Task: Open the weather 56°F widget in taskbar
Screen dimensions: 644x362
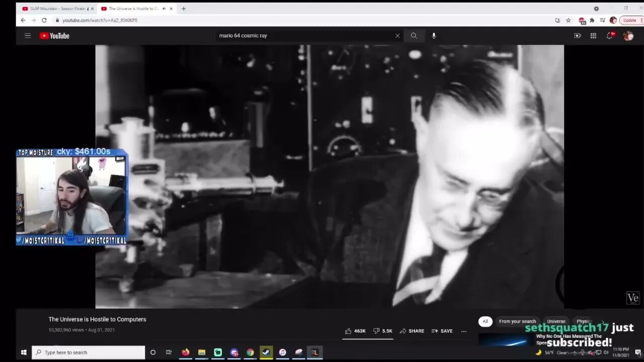Action: (x=559, y=352)
